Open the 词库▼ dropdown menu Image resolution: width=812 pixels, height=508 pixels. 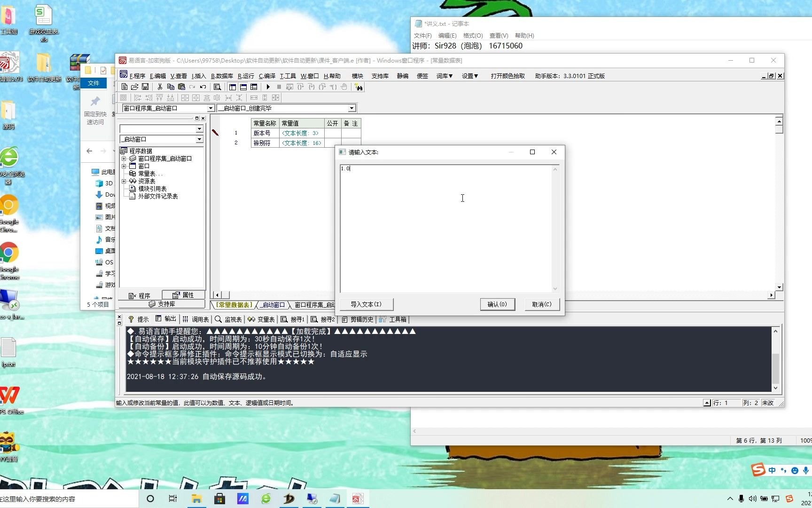(445, 76)
